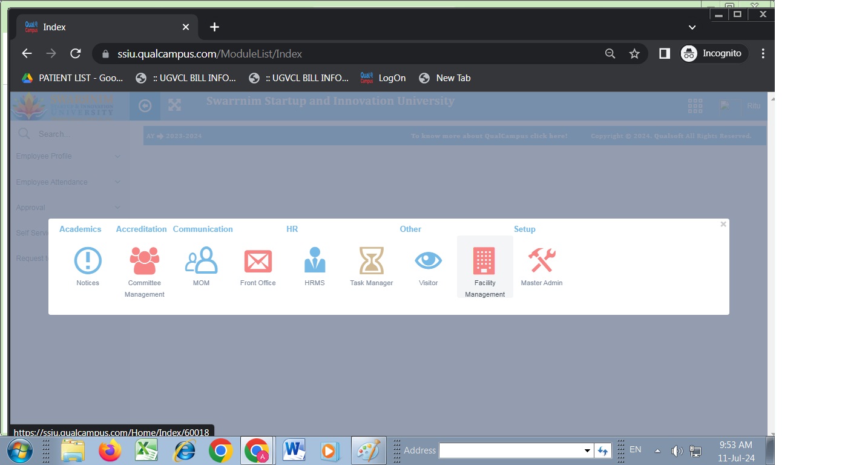This screenshot has width=868, height=465.
Task: Open Firefox from taskbar
Action: click(x=110, y=451)
